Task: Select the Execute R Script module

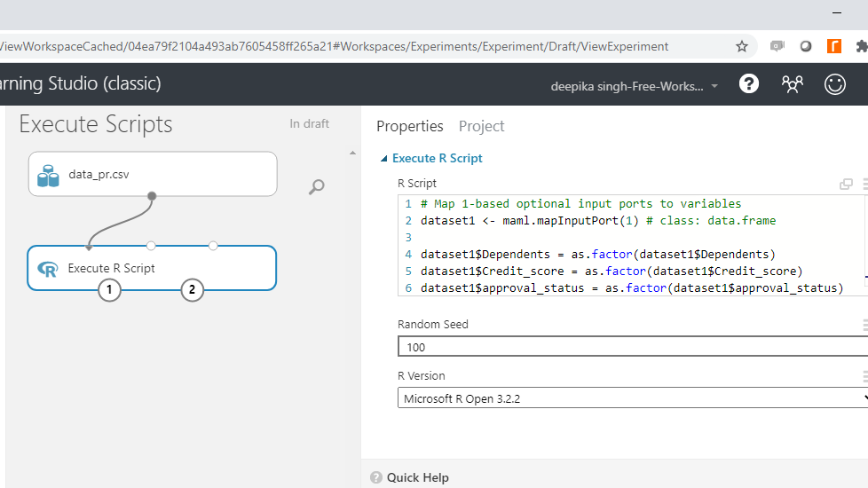Action: point(152,268)
